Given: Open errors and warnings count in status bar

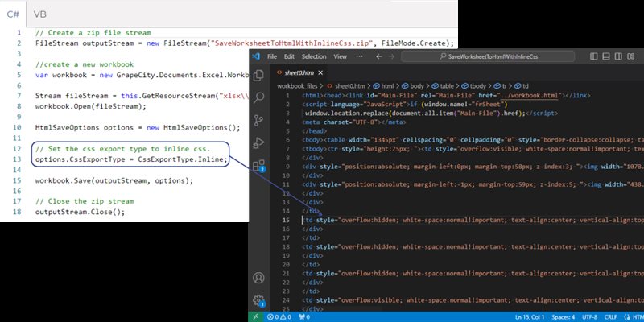Looking at the screenshot, I should click(279, 317).
